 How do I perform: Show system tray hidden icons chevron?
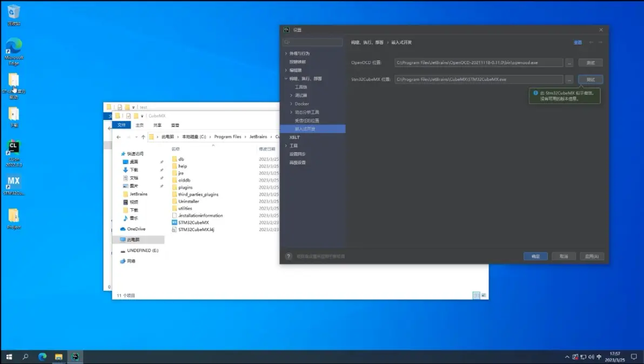567,357
